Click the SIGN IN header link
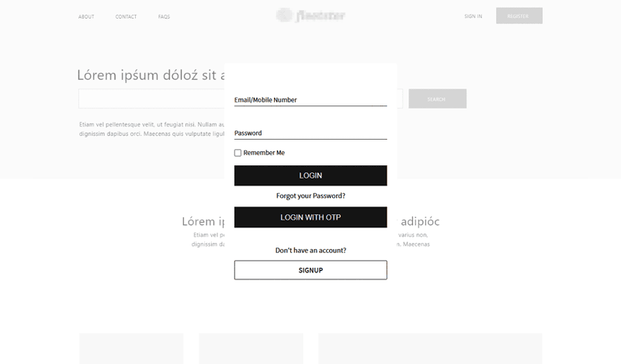Image resolution: width=621 pixels, height=364 pixels. tap(474, 16)
